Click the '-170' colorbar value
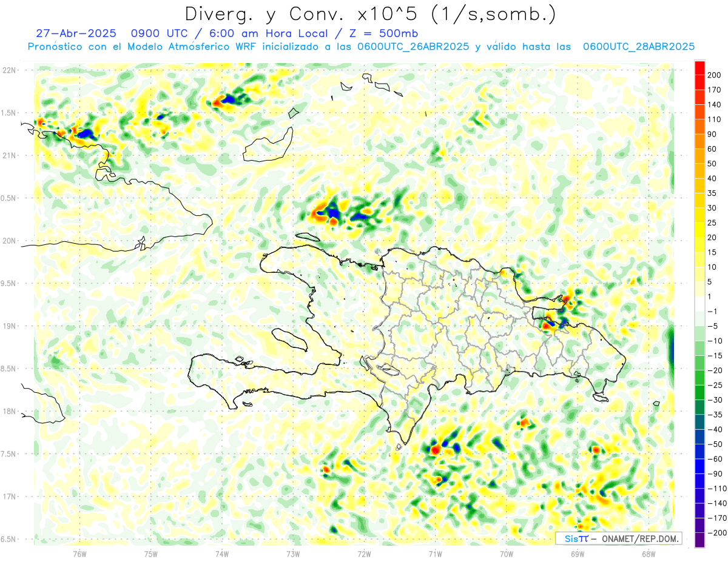This screenshot has width=728, height=562. (x=716, y=518)
